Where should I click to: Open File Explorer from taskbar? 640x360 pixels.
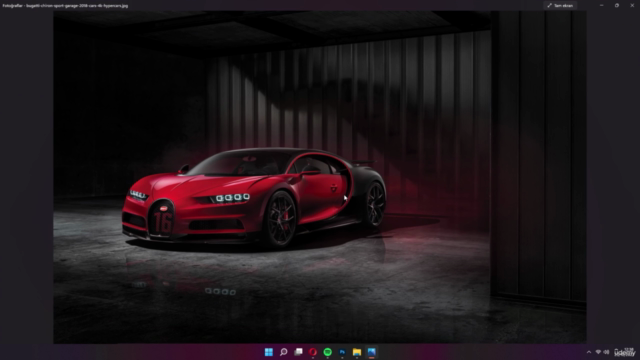coord(357,352)
